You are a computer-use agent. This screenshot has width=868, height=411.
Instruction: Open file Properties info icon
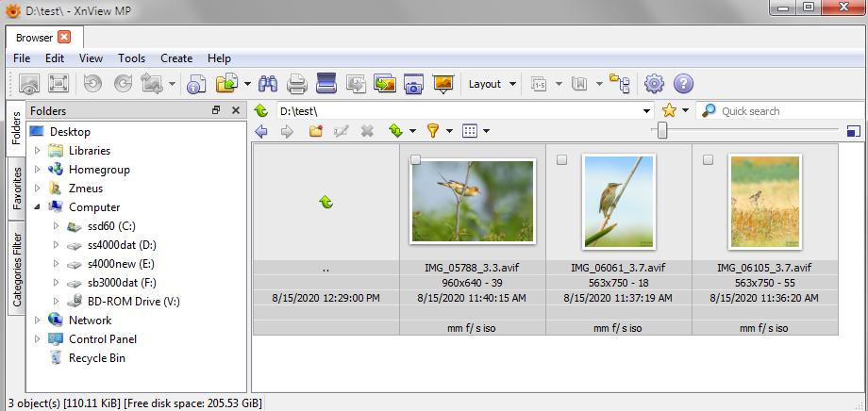click(196, 84)
